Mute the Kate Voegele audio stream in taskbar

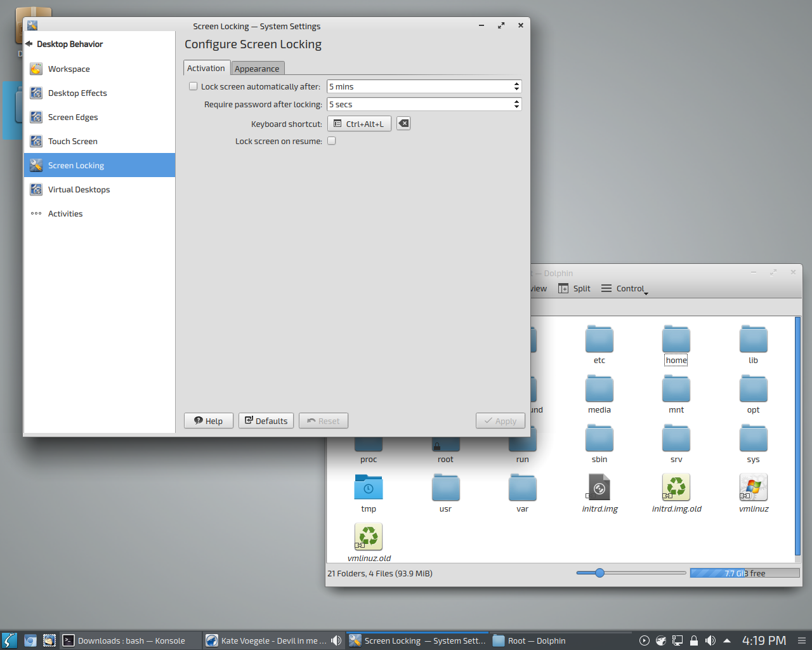[x=336, y=640]
